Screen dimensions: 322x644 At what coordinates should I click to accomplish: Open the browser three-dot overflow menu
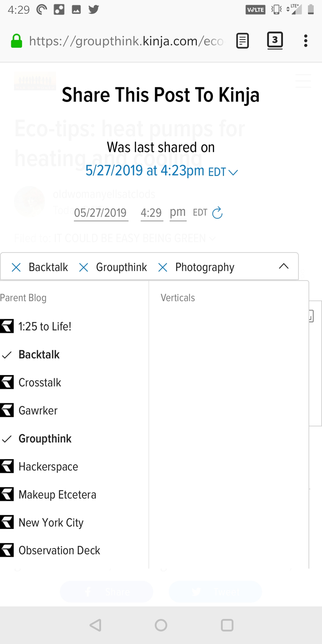[306, 41]
